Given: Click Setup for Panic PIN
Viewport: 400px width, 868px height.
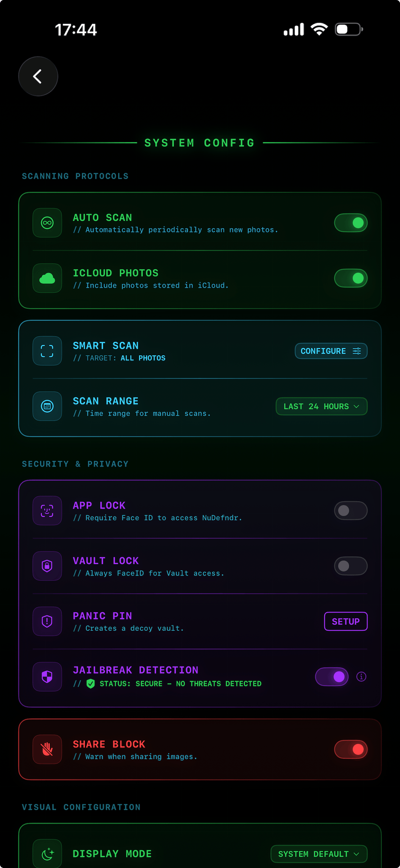Looking at the screenshot, I should (x=345, y=621).
